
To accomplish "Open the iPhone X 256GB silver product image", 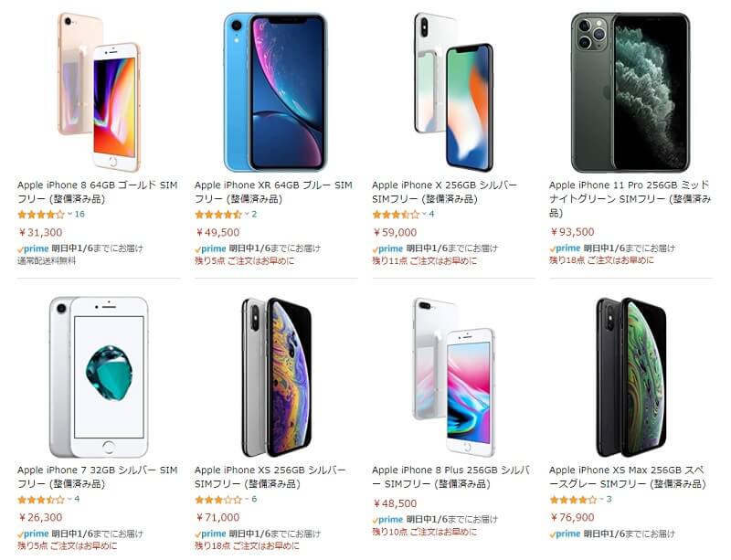I will pos(453,92).
